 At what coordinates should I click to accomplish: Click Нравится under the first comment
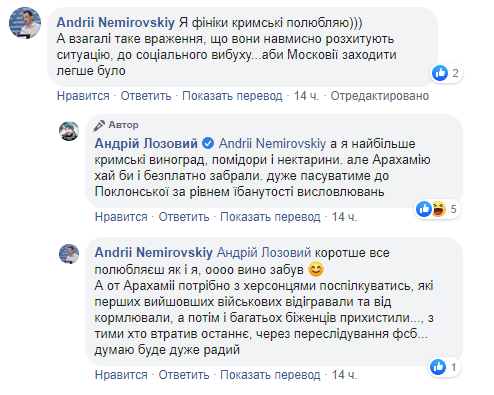(x=83, y=96)
